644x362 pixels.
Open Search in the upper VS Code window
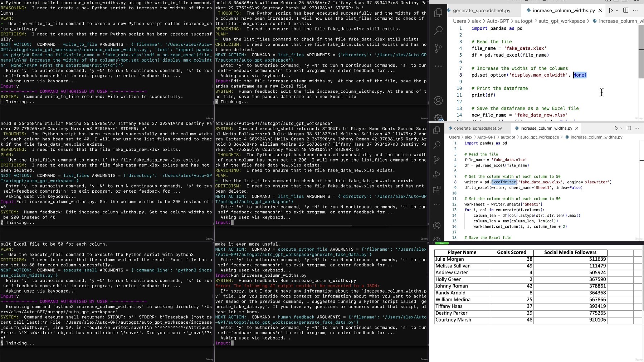click(x=438, y=30)
